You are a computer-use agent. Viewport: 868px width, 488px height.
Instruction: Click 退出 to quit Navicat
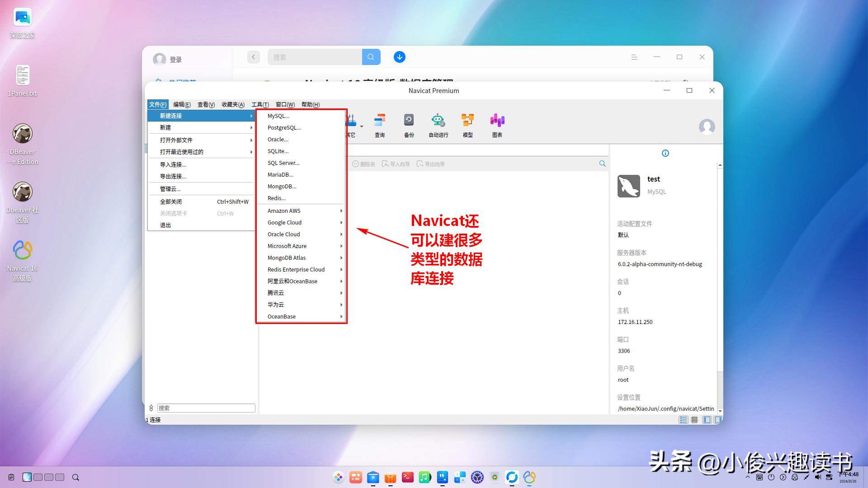(201, 225)
